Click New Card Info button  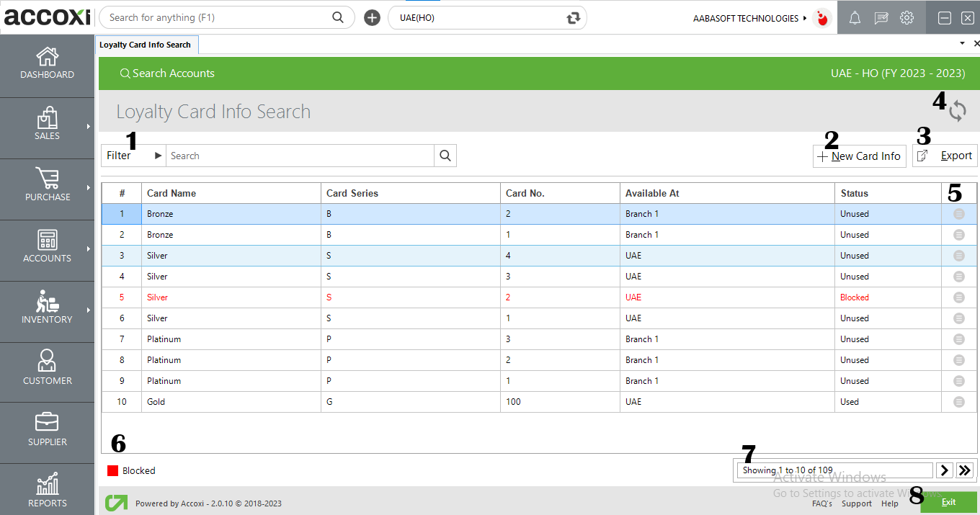pyautogui.click(x=859, y=156)
